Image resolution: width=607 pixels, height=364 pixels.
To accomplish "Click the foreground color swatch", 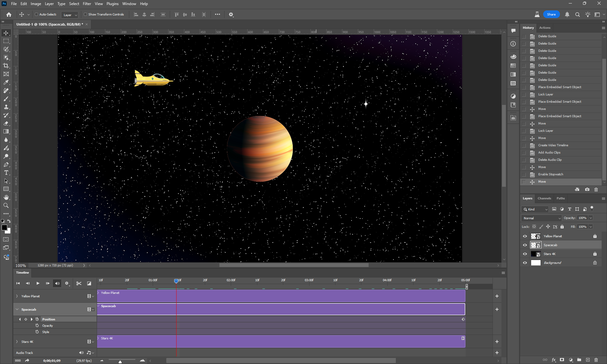I will pyautogui.click(x=4, y=228).
